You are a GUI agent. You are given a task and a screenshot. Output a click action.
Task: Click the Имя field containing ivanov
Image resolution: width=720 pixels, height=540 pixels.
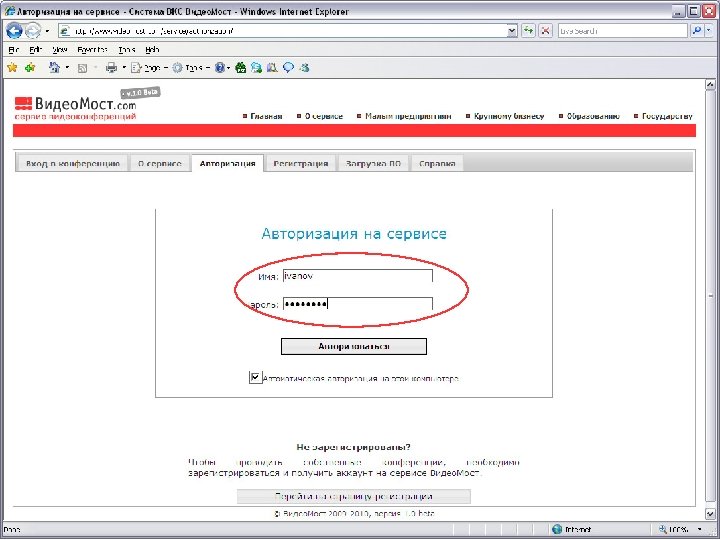(357, 276)
